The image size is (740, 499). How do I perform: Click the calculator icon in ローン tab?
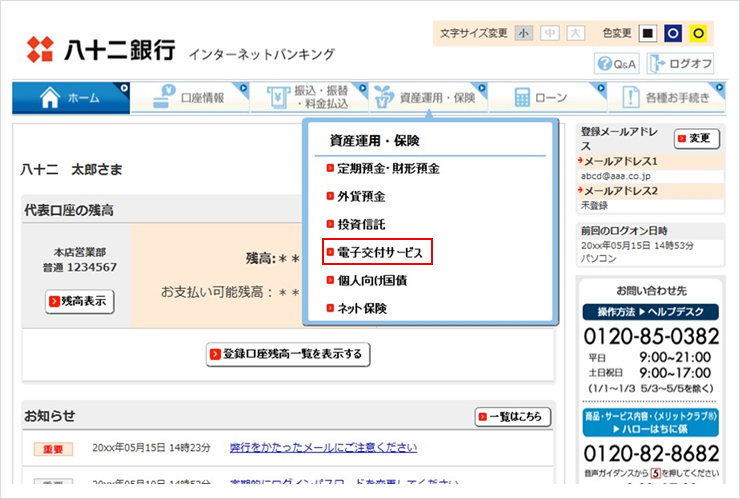tap(522, 98)
